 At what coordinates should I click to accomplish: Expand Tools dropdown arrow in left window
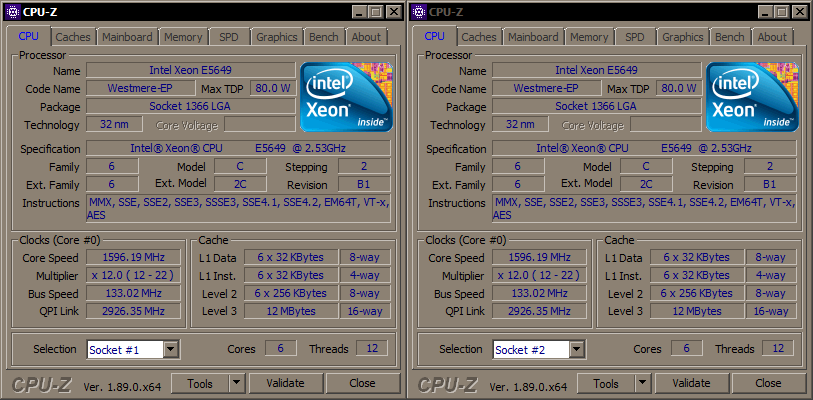coord(236,383)
